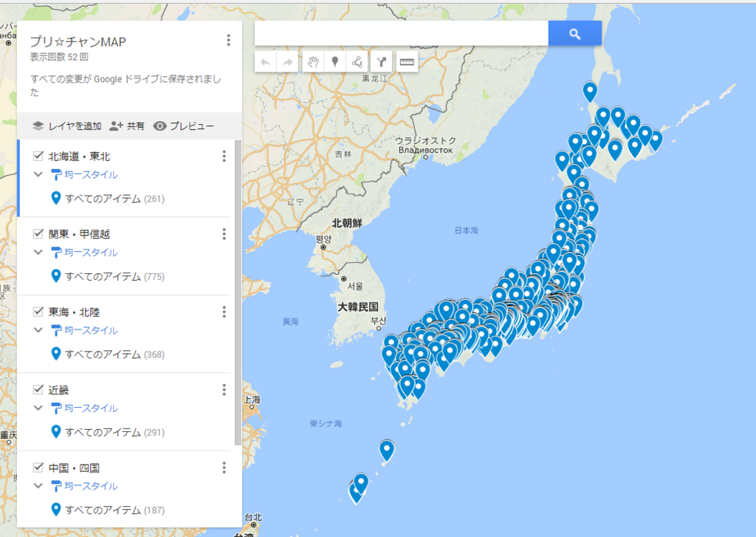This screenshot has height=537, width=756.
Task: Click the プリ☆チャンMAP title
Action: 78,42
